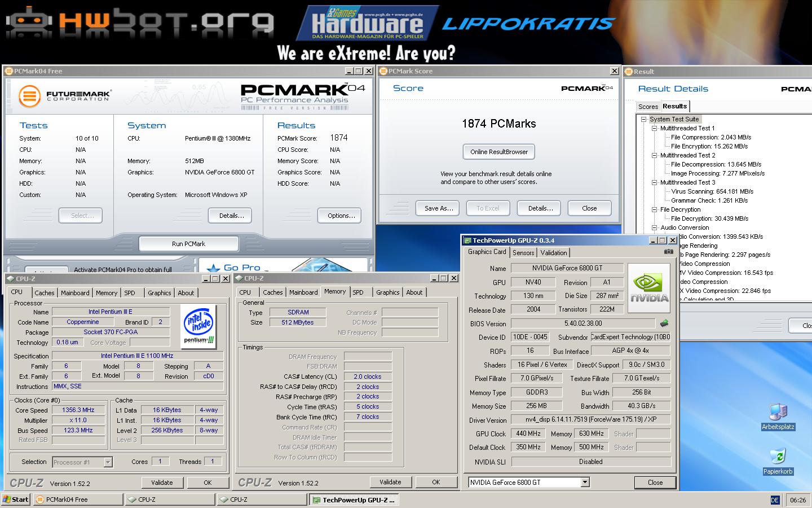Select Image Processing 7.277 MPixels/s row
The width and height of the screenshot is (812, 508).
point(718,173)
